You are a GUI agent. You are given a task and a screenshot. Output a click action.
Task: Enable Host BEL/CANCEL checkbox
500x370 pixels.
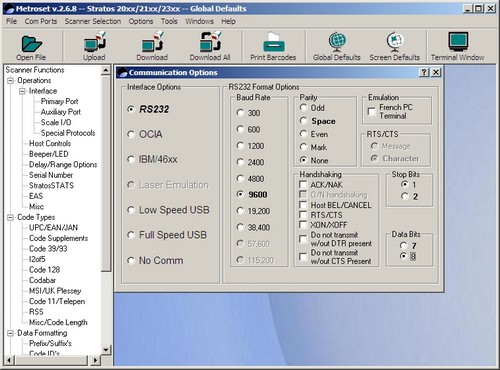pyautogui.click(x=303, y=205)
